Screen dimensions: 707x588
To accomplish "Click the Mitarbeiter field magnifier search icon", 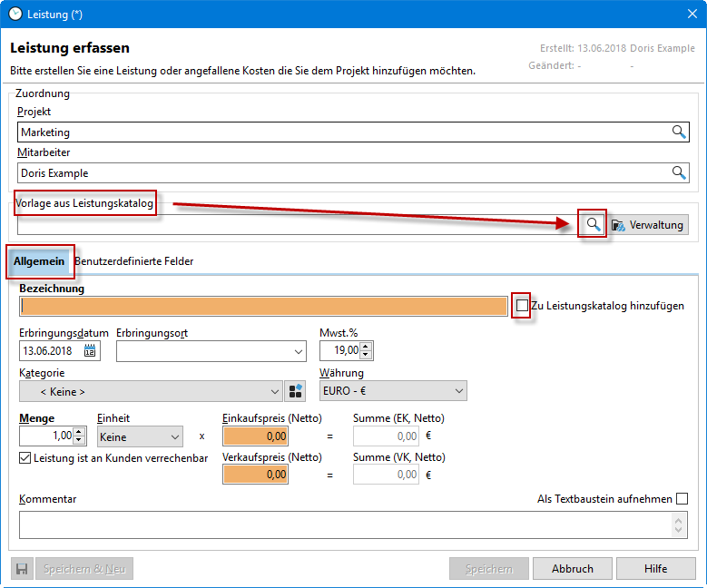I will click(678, 173).
